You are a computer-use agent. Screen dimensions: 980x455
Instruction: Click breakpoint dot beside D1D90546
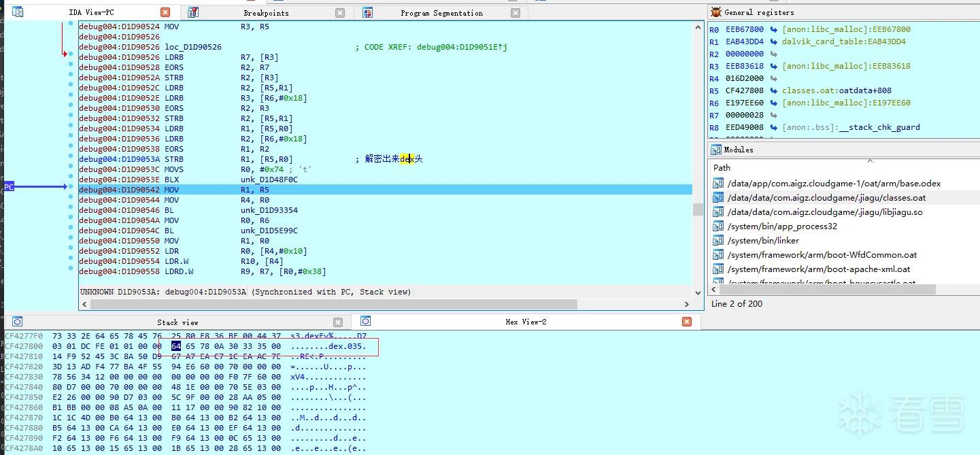(x=70, y=207)
